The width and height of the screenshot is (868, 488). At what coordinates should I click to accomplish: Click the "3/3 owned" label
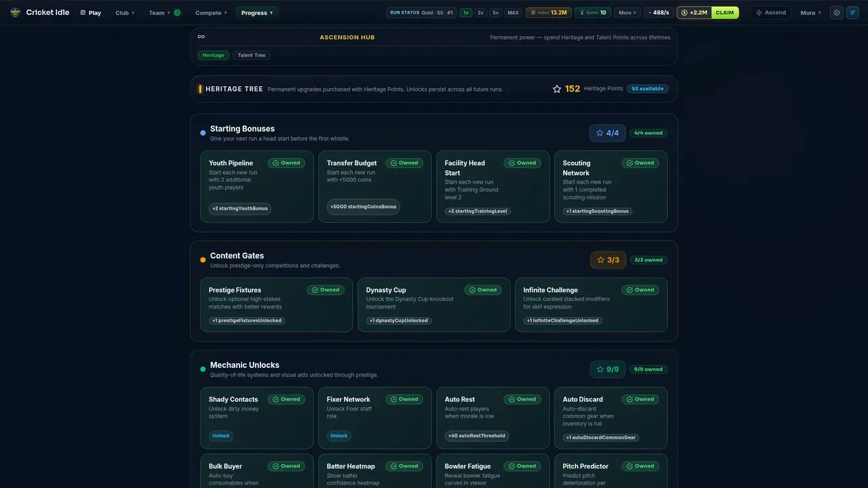648,260
